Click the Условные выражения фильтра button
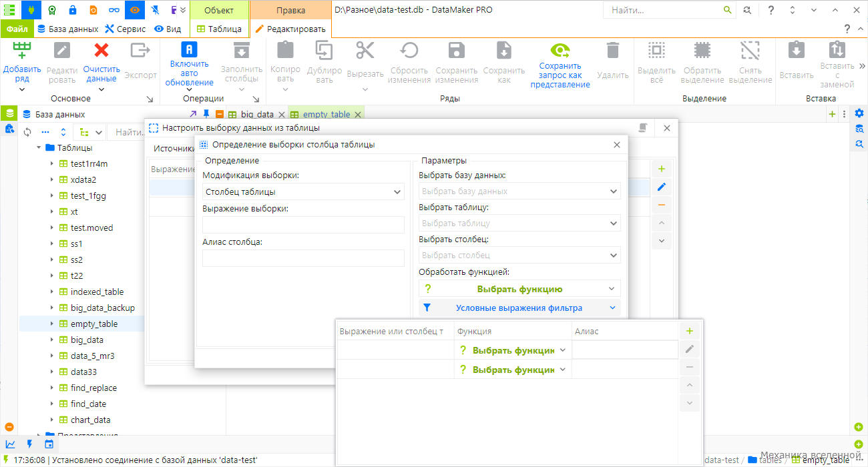868x467 pixels. 519,308
